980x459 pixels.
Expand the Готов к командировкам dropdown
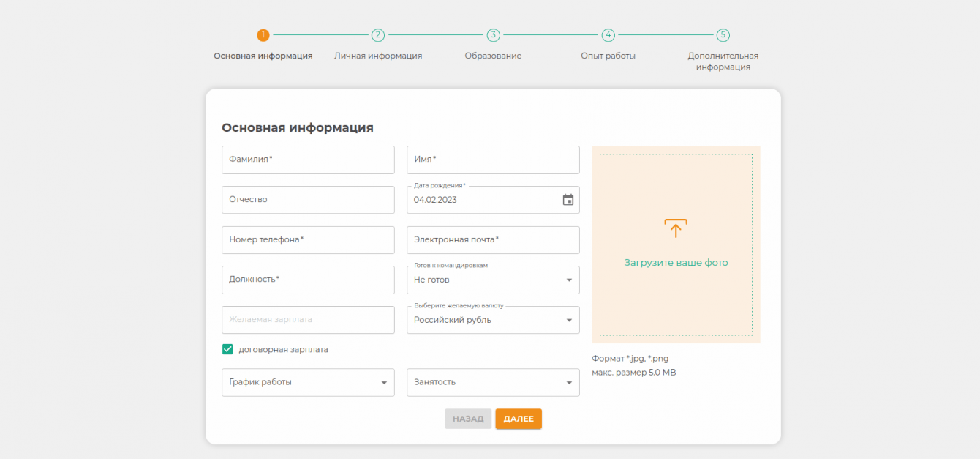click(493, 280)
